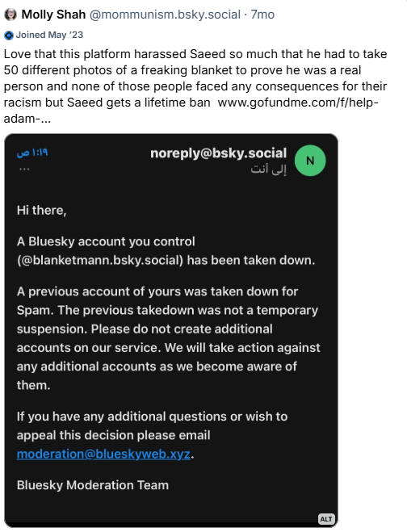This screenshot has width=407, height=532.
Task: Click the 'Hi there,' greeting line
Action: tap(42, 211)
